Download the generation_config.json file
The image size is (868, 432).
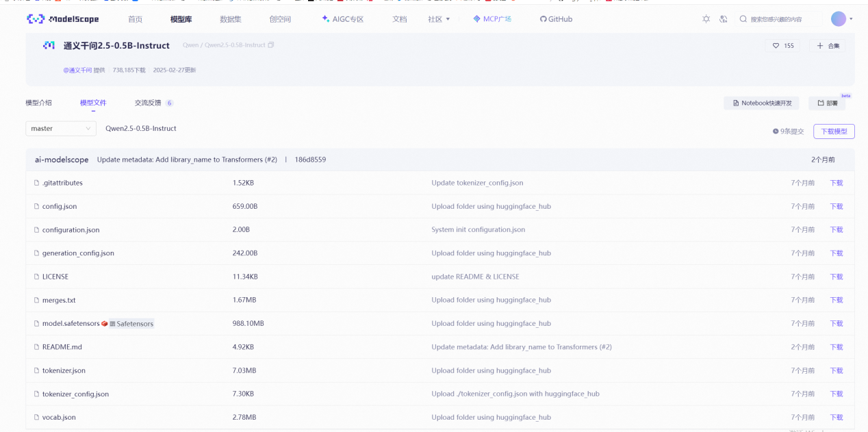point(837,253)
